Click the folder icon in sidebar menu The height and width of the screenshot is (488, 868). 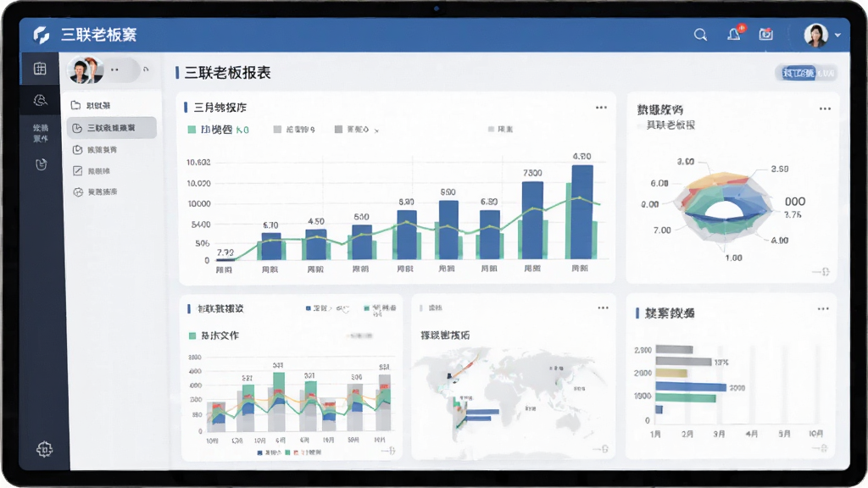pos(75,105)
